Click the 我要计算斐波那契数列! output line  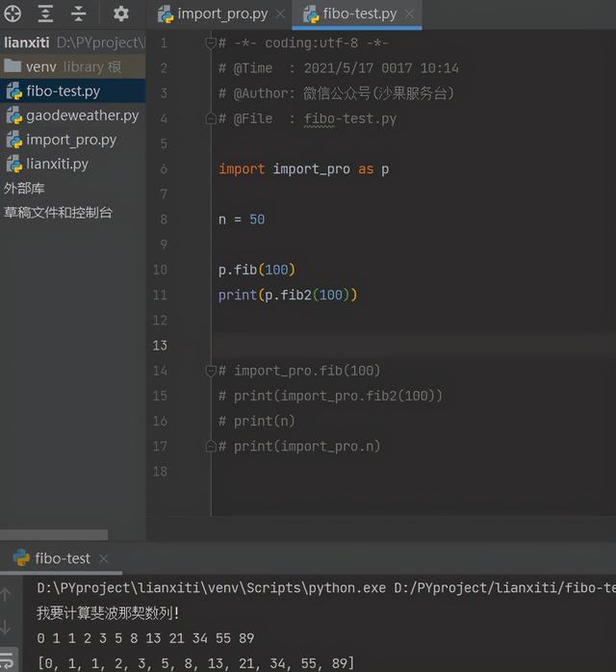pyautogui.click(x=108, y=613)
